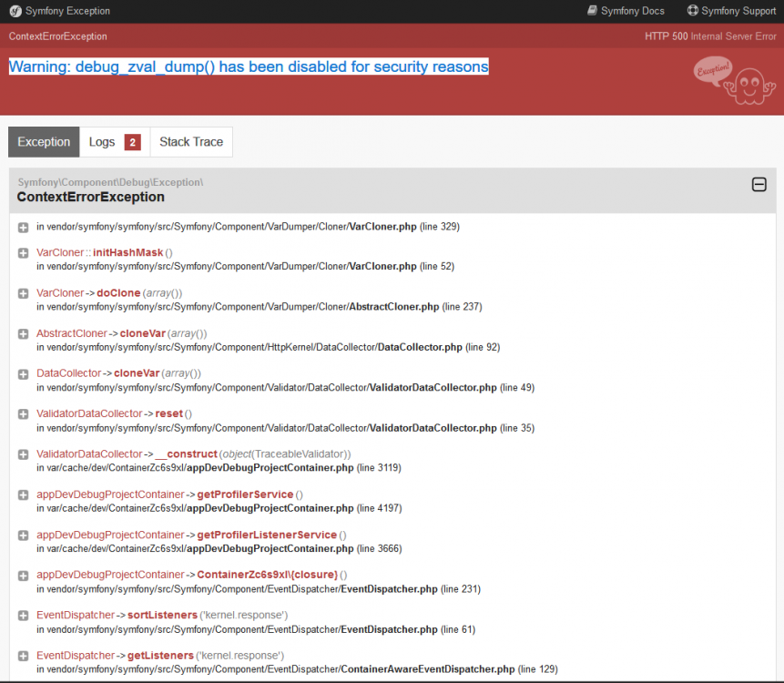Expand the first frame at VarCloner.php line 329
Screen dimensions: 784x683
[23, 227]
